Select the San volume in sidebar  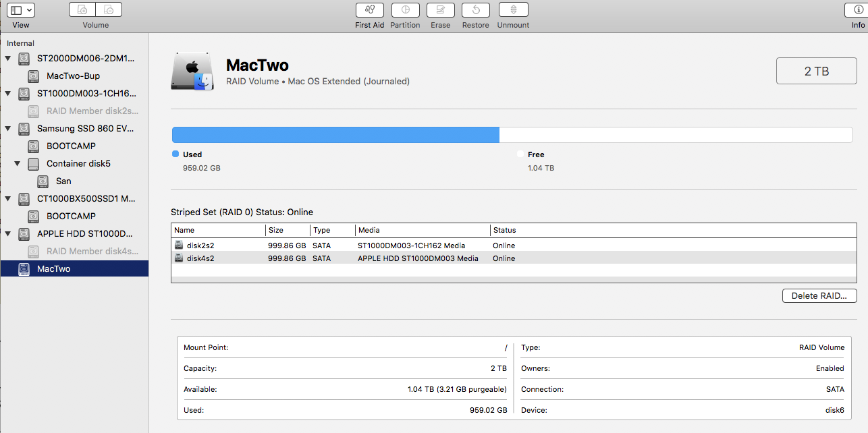click(63, 181)
